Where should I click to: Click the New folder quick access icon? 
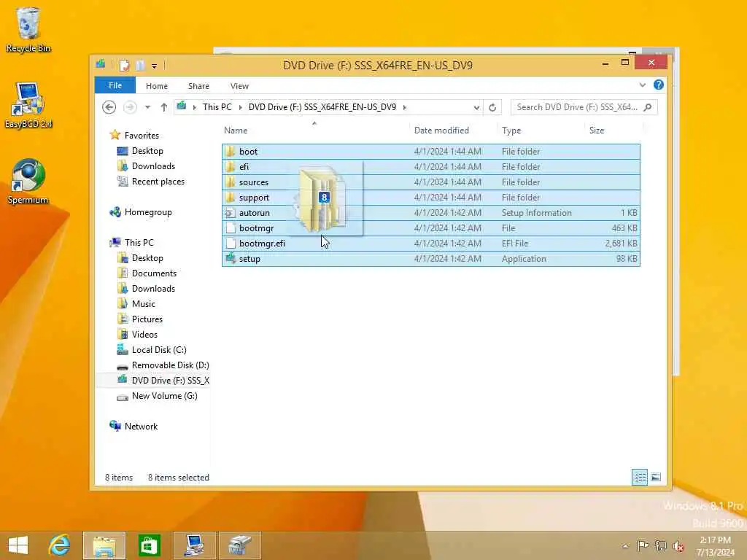[139, 65]
